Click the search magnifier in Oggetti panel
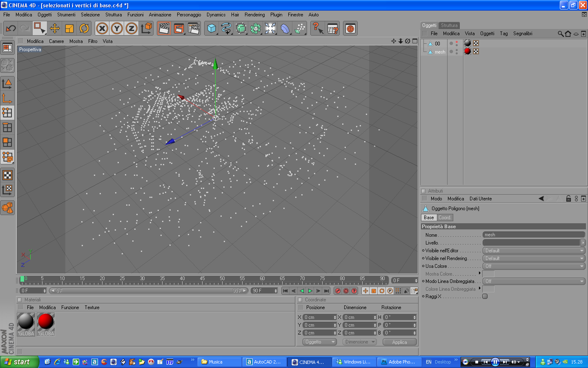 [561, 34]
